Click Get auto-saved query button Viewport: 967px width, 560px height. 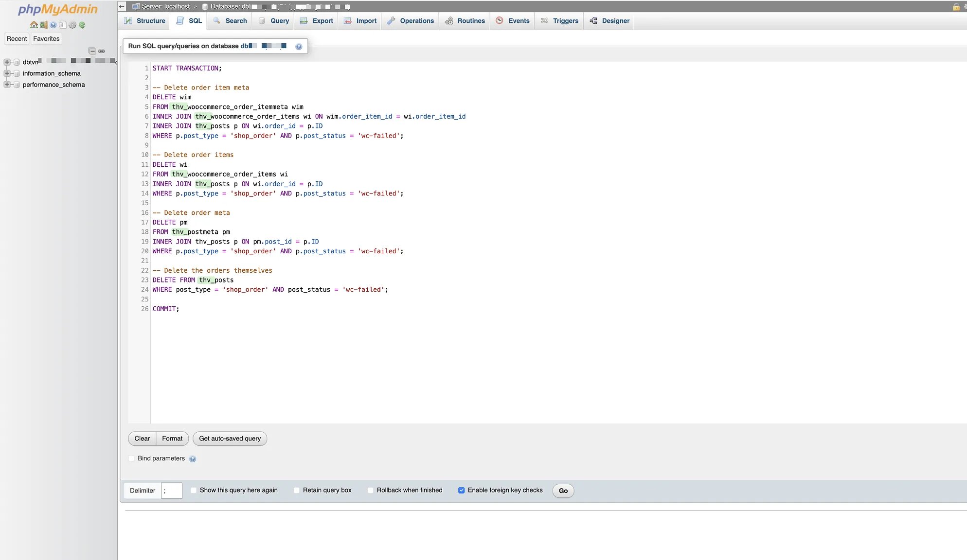[x=230, y=438]
